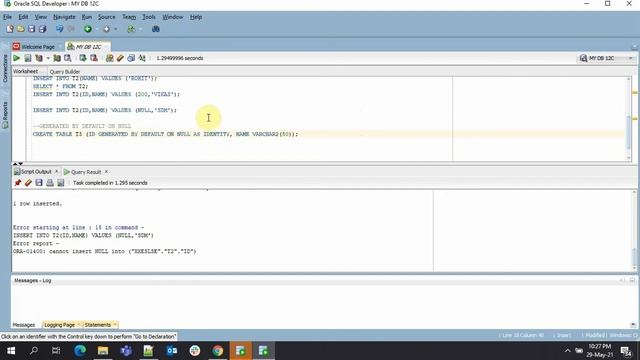Click the Save icon in main toolbar
Viewport: 640px width, 360px height.
pyautogui.click(x=31, y=29)
